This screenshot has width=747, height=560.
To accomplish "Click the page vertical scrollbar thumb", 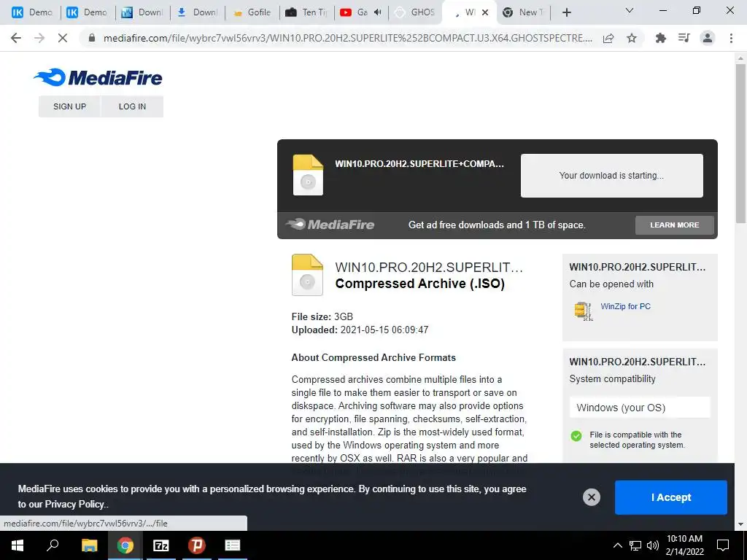I will (x=740, y=143).
